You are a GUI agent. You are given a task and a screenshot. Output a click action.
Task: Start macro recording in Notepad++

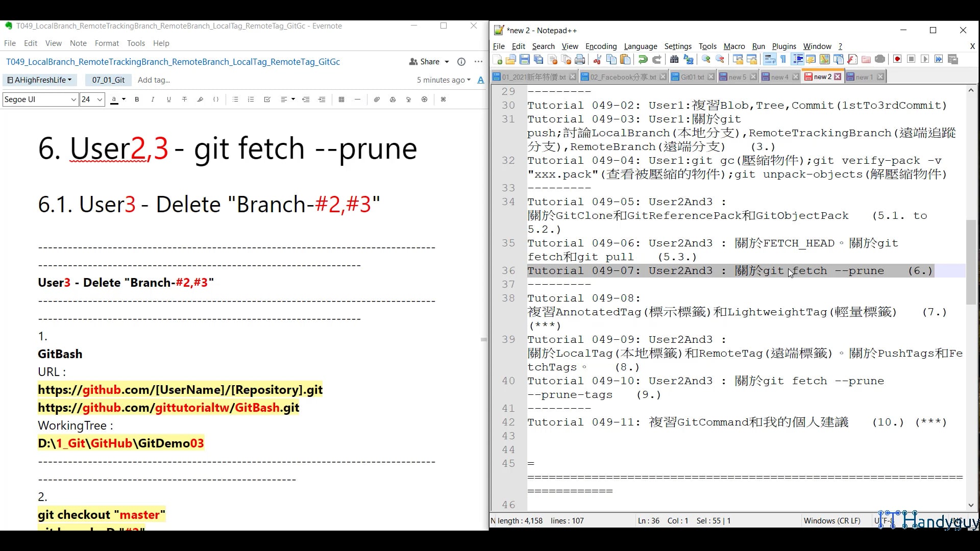897,59
